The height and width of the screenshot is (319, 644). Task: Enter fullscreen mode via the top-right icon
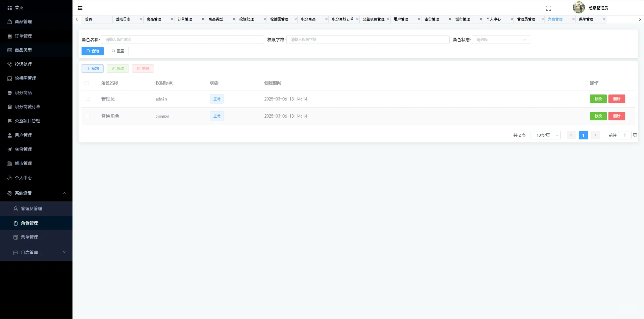point(549,8)
